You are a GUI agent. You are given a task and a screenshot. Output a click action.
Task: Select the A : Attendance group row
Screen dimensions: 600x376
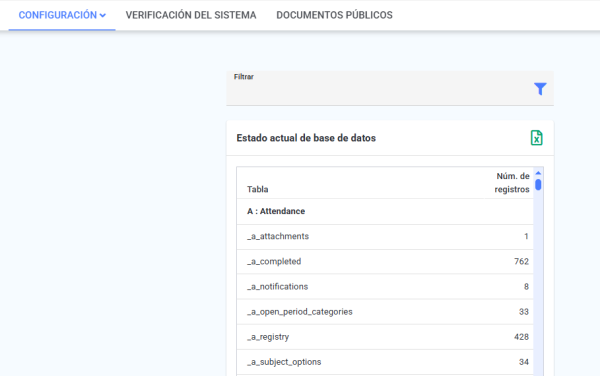385,211
